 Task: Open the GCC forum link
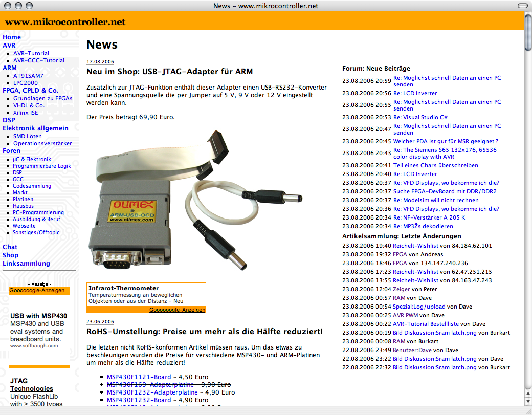[18, 179]
